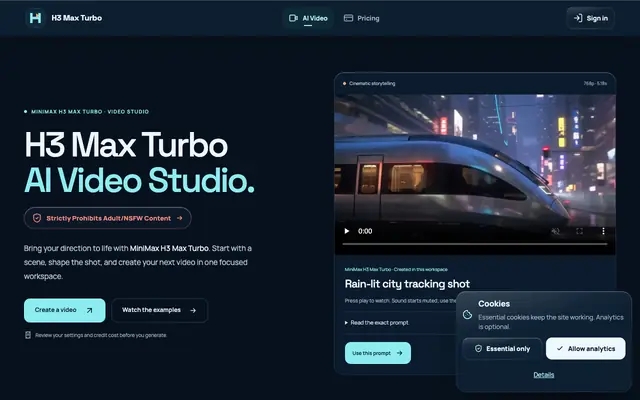Click the diagonal arrow icon on Create a video
The image size is (640, 400).
point(89,310)
